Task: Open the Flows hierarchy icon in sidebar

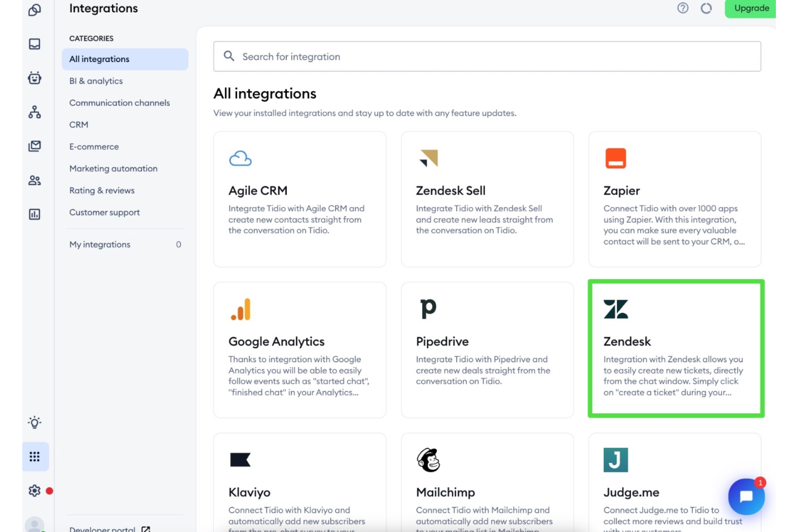Action: coord(35,112)
